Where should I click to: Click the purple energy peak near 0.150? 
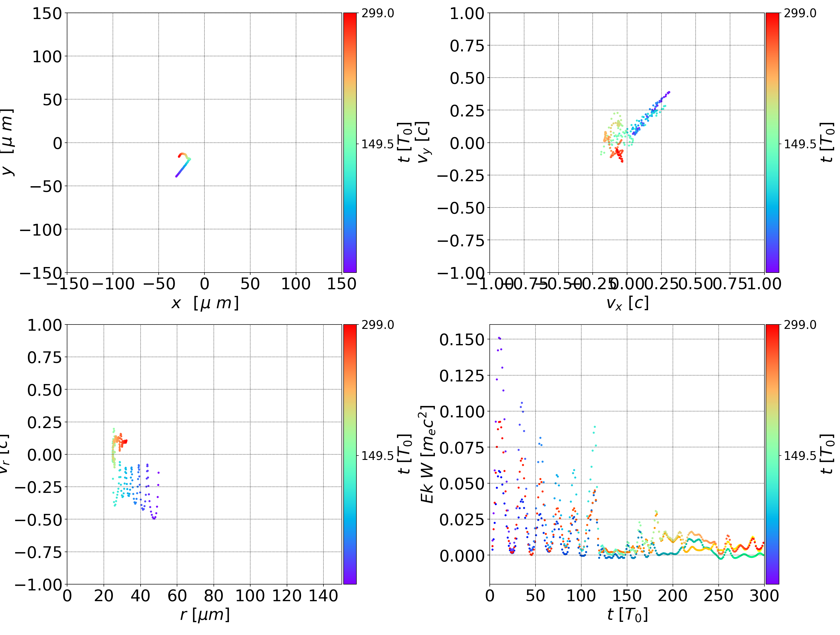[x=499, y=338]
